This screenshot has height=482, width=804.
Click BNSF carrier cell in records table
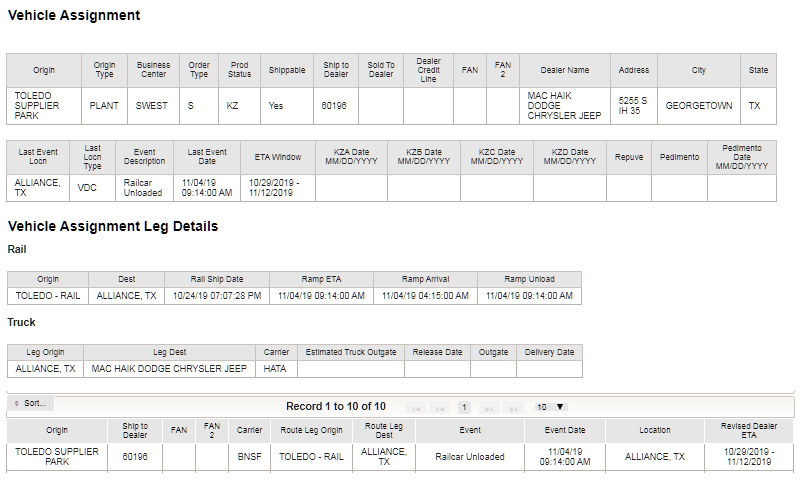point(249,457)
